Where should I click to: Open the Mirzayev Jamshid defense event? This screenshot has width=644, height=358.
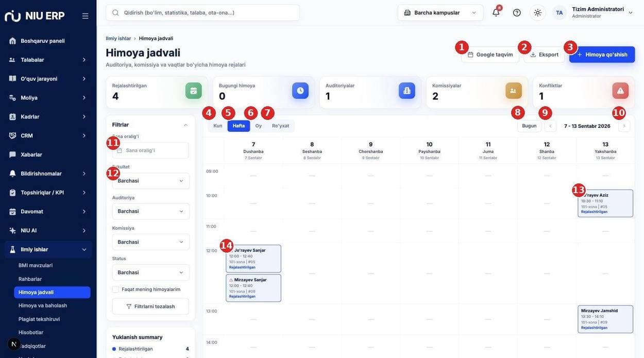pos(605,319)
